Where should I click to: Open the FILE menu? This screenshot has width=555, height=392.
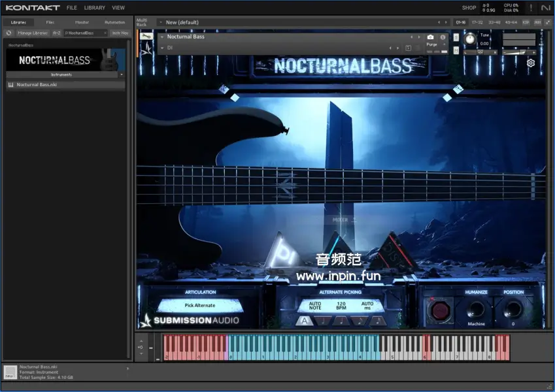pyautogui.click(x=71, y=7)
